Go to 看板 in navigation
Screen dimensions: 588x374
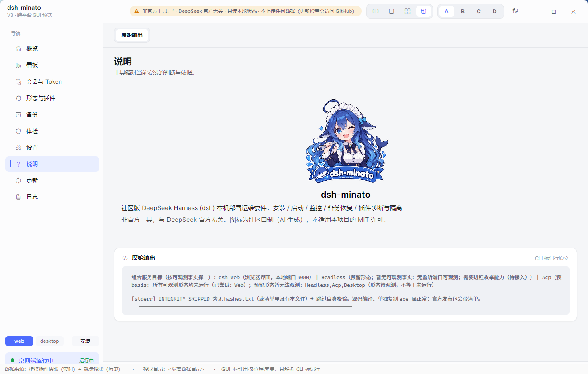52,65
